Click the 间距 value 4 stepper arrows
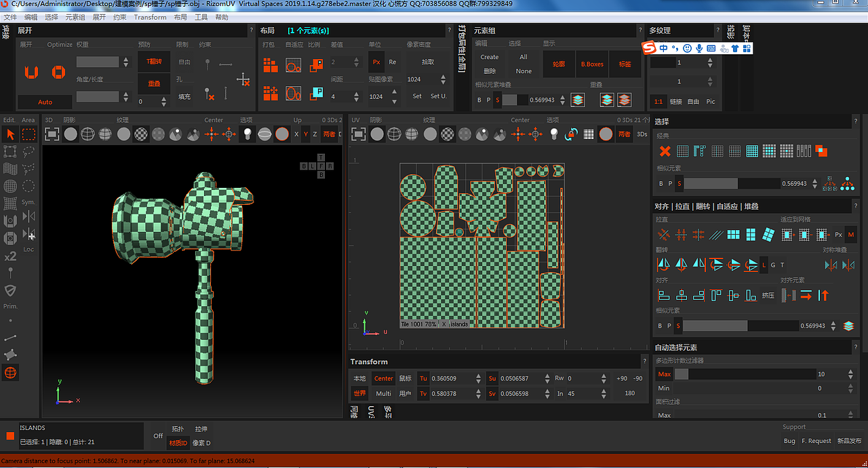This screenshot has height=468, width=868. pos(357,97)
